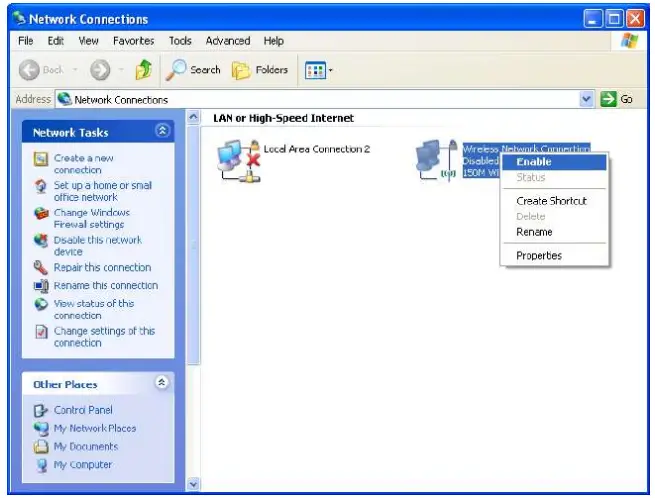Viewport: 655px width, 498px height.
Task: Click the My Network Places icon
Action: click(x=41, y=429)
